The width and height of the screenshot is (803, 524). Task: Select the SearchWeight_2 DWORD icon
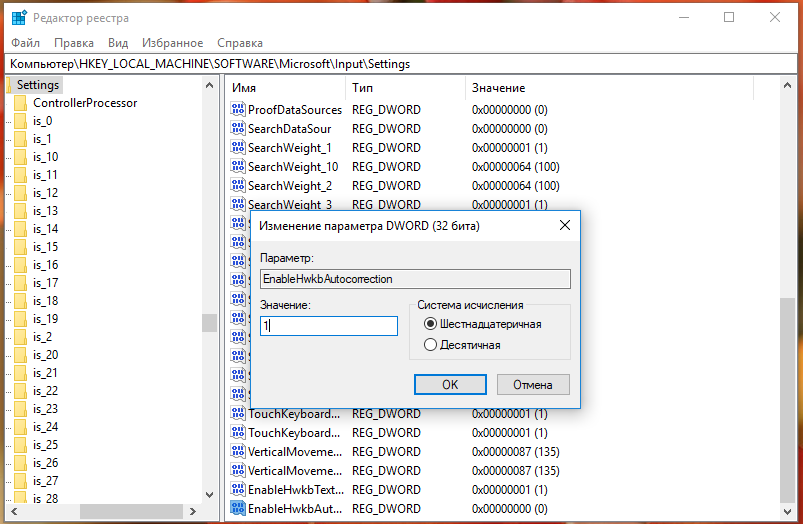(238, 185)
